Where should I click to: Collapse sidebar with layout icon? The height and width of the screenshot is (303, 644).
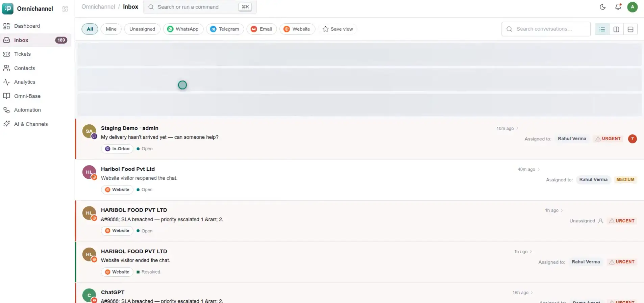65,9
